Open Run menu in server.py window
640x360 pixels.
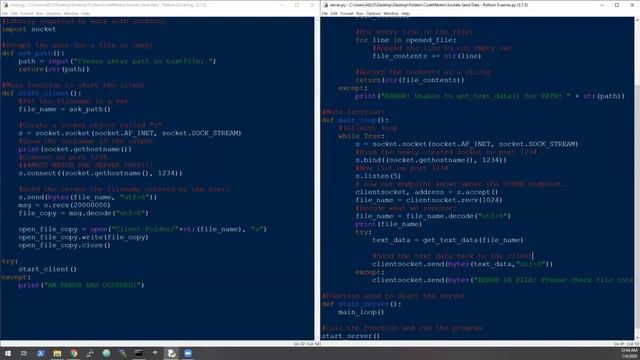(360, 13)
